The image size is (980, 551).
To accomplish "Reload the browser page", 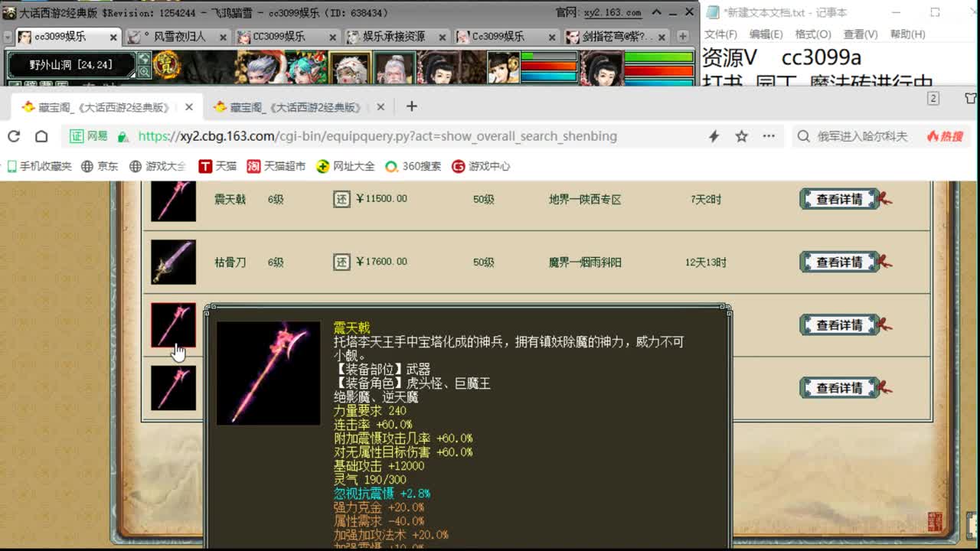I will coord(14,136).
